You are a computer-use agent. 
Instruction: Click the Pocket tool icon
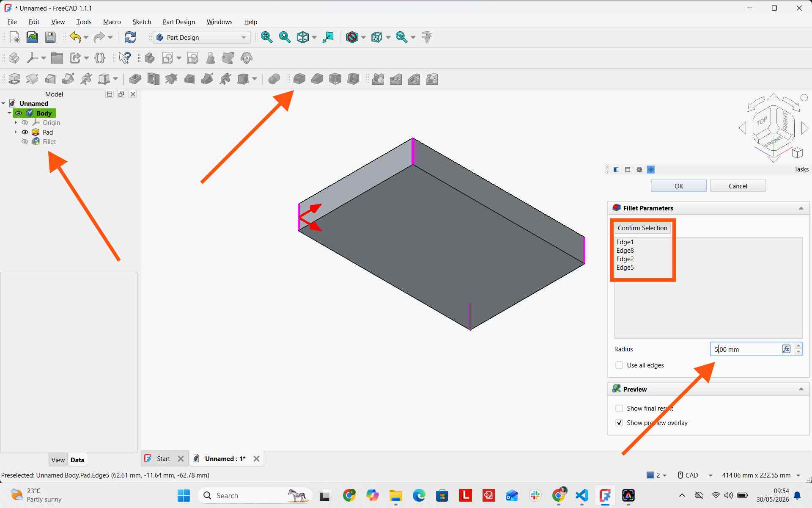tap(135, 79)
